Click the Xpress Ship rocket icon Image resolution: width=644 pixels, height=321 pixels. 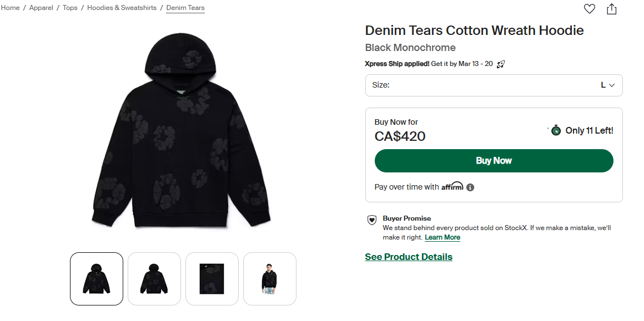(500, 64)
